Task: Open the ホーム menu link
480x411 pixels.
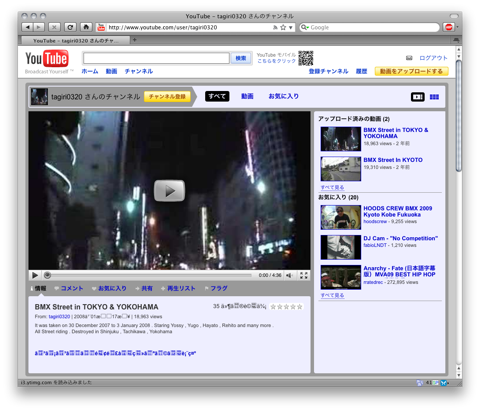Action: pos(90,71)
